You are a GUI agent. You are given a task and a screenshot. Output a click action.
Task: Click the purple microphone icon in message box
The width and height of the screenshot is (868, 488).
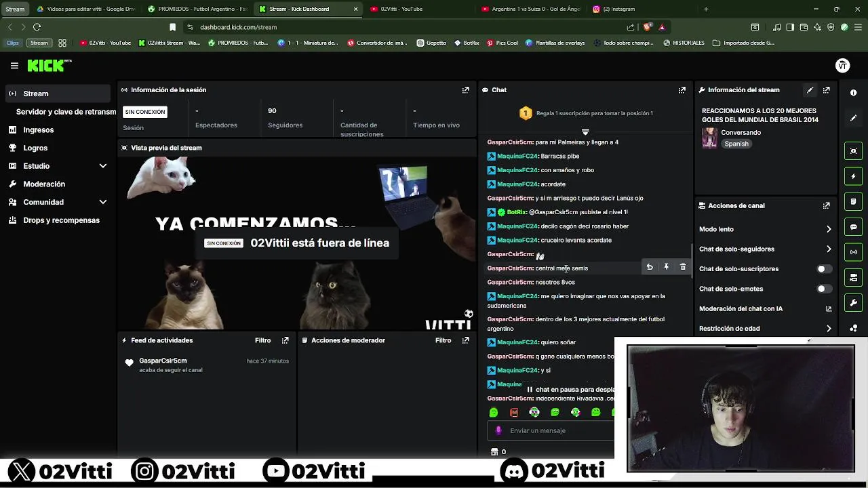498,430
